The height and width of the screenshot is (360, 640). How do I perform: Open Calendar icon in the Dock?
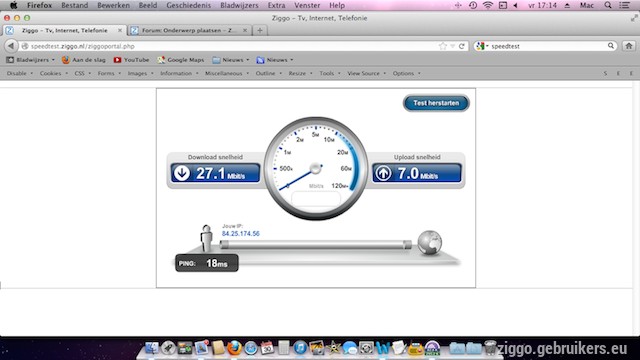tap(267, 348)
